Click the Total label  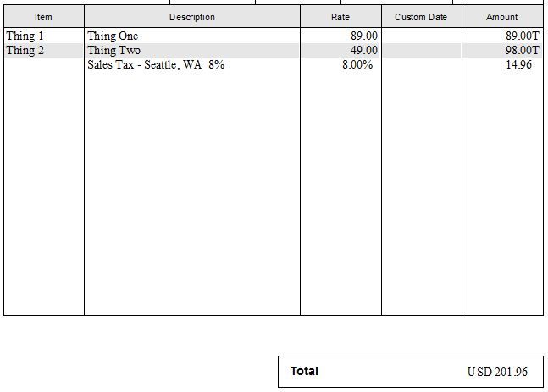(x=304, y=371)
